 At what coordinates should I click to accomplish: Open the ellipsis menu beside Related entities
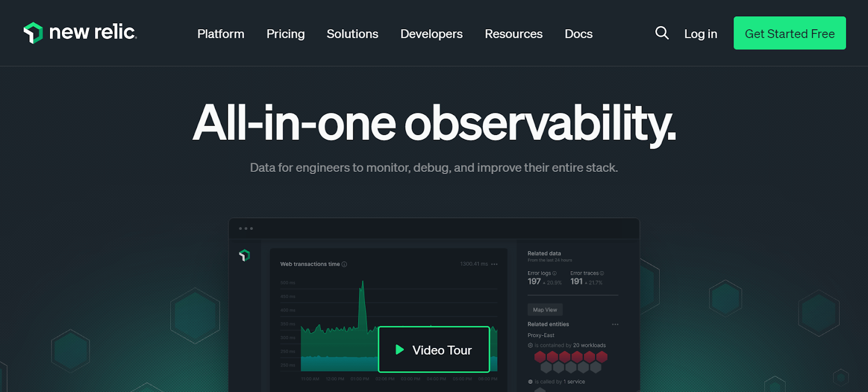click(x=615, y=324)
